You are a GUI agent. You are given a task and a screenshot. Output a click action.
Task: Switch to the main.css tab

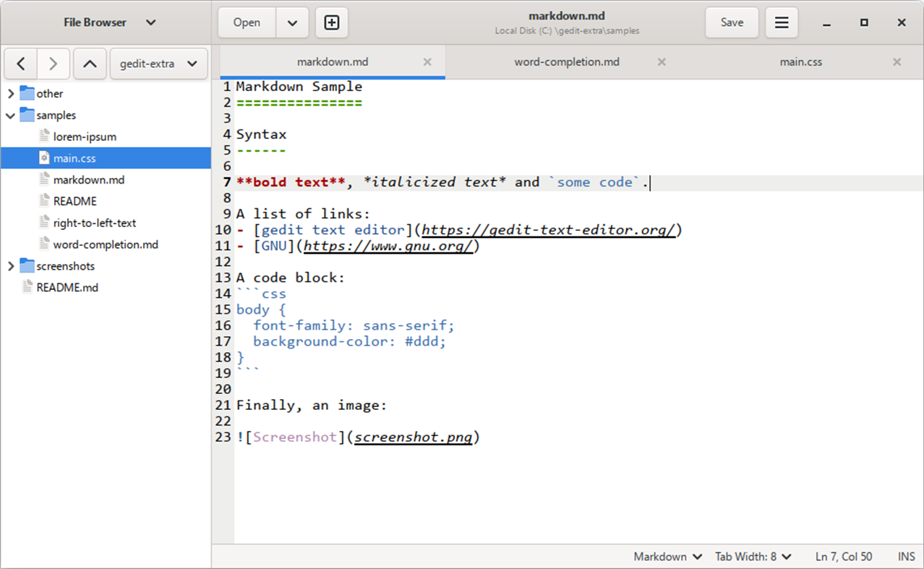click(x=800, y=62)
